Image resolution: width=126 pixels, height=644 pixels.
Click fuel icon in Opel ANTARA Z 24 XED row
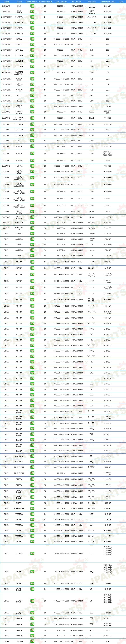tap(32, 245)
